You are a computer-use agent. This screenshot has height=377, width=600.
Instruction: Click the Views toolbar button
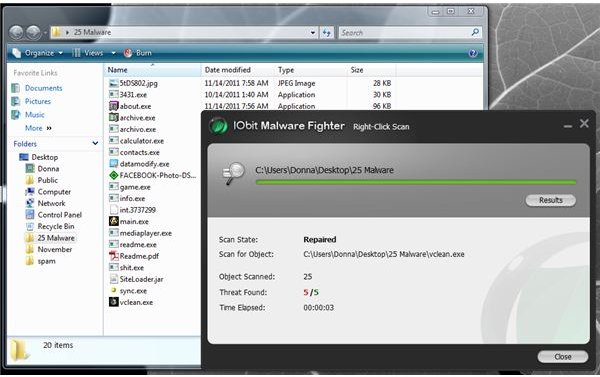click(88, 53)
